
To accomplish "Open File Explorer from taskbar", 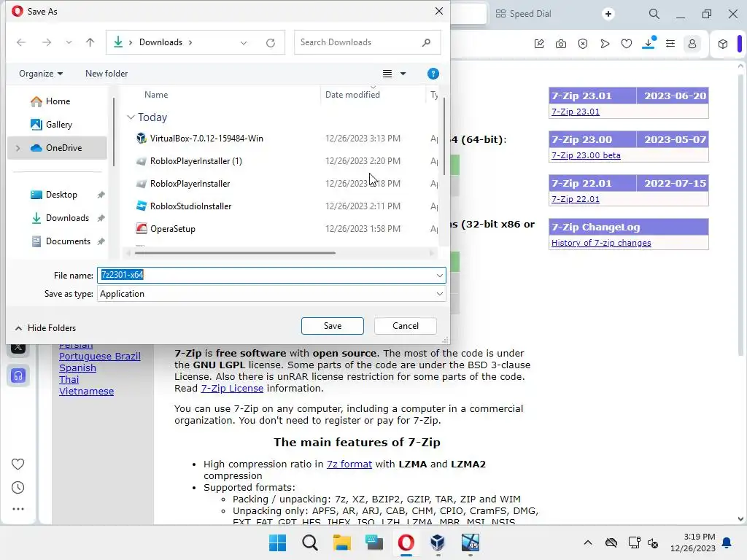I will [x=341, y=542].
